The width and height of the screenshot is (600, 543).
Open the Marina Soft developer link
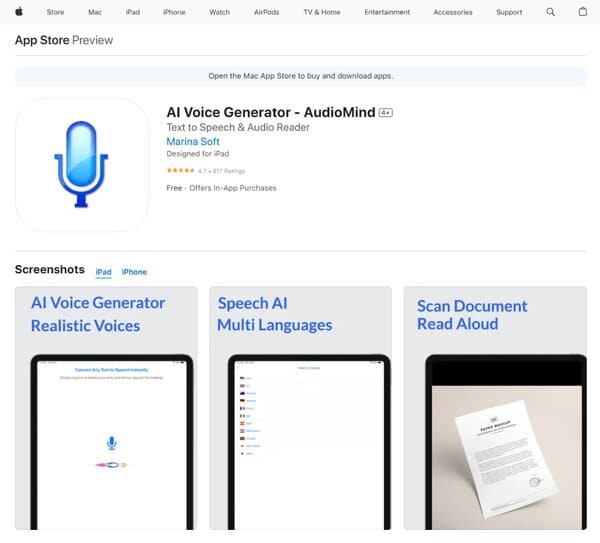point(193,142)
